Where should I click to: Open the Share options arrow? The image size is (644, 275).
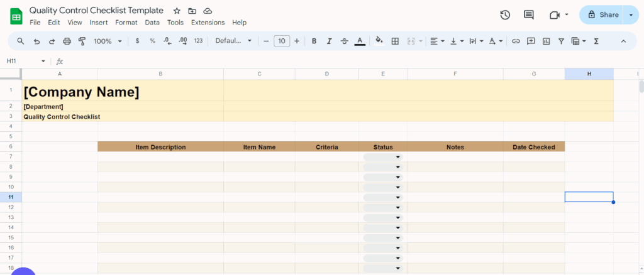click(631, 14)
